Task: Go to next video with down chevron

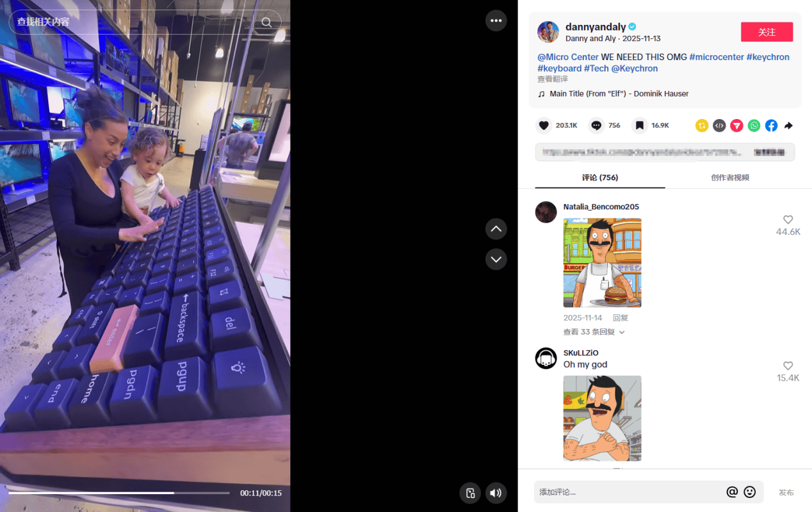Action: (496, 259)
